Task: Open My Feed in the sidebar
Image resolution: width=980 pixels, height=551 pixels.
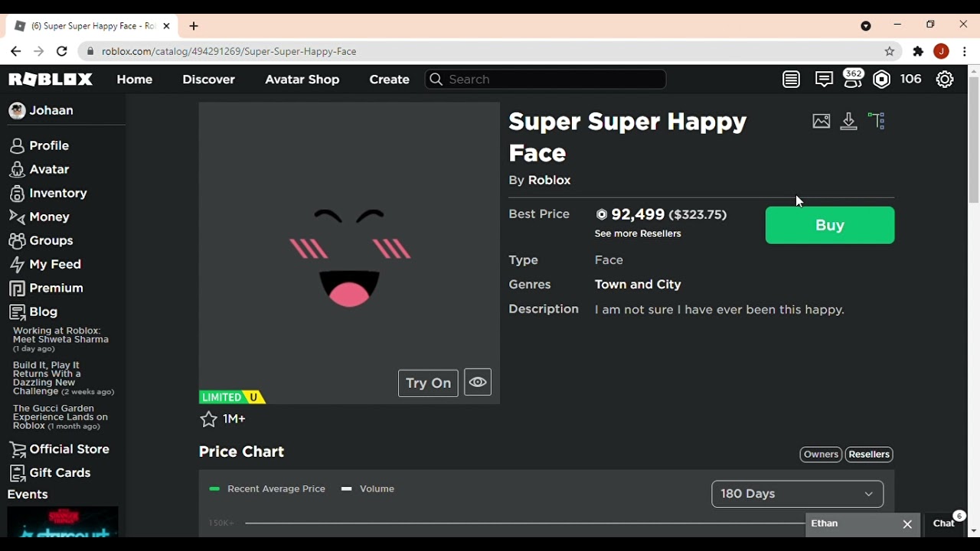Action: click(45, 264)
